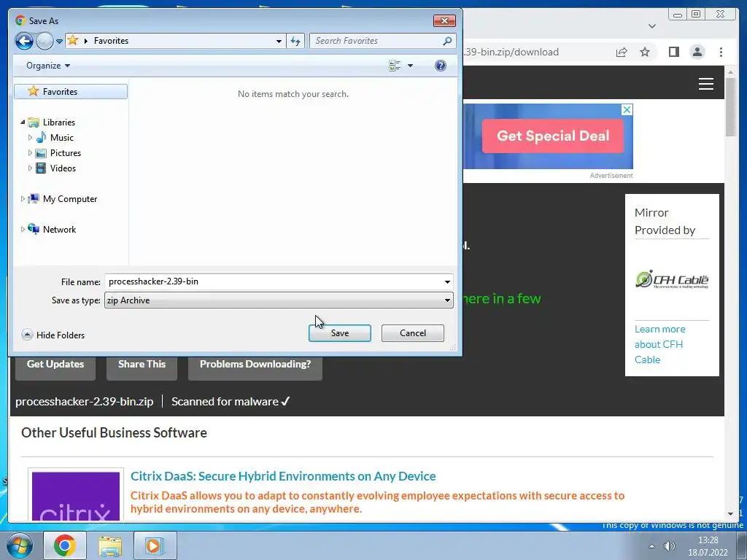Image resolution: width=747 pixels, height=560 pixels.
Task: Open Citrix DaaS headline link
Action: (283, 476)
